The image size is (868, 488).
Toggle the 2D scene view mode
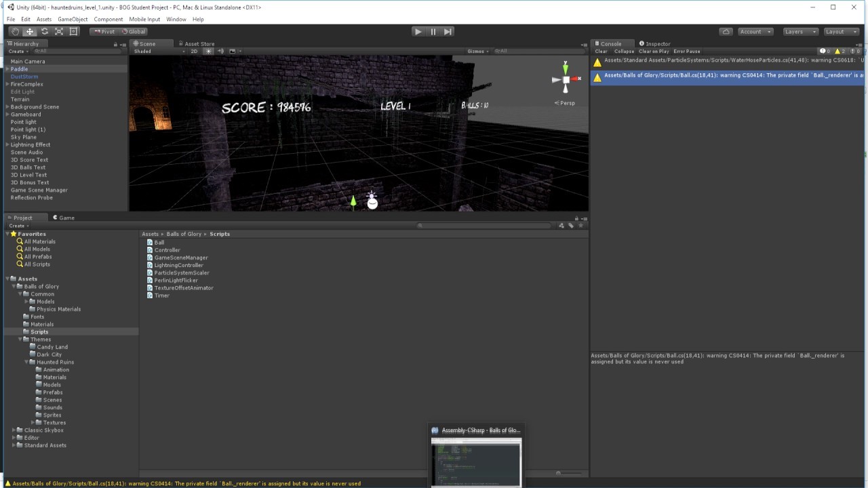(194, 51)
